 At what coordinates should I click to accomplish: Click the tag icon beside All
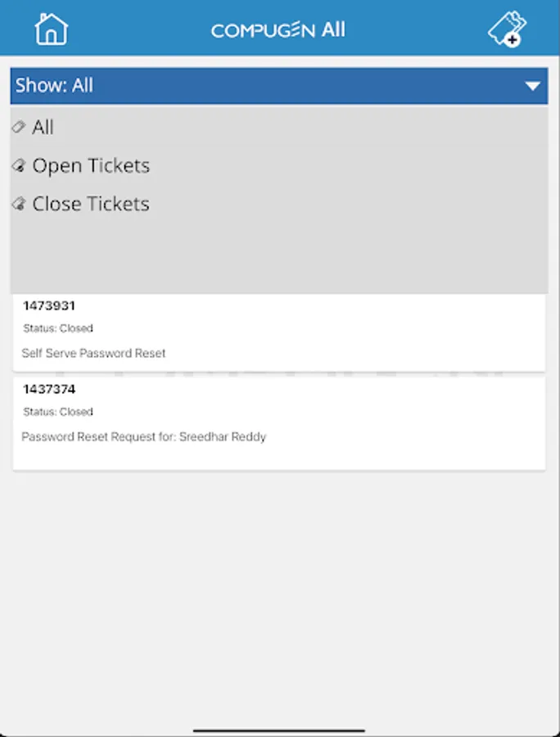click(x=19, y=127)
